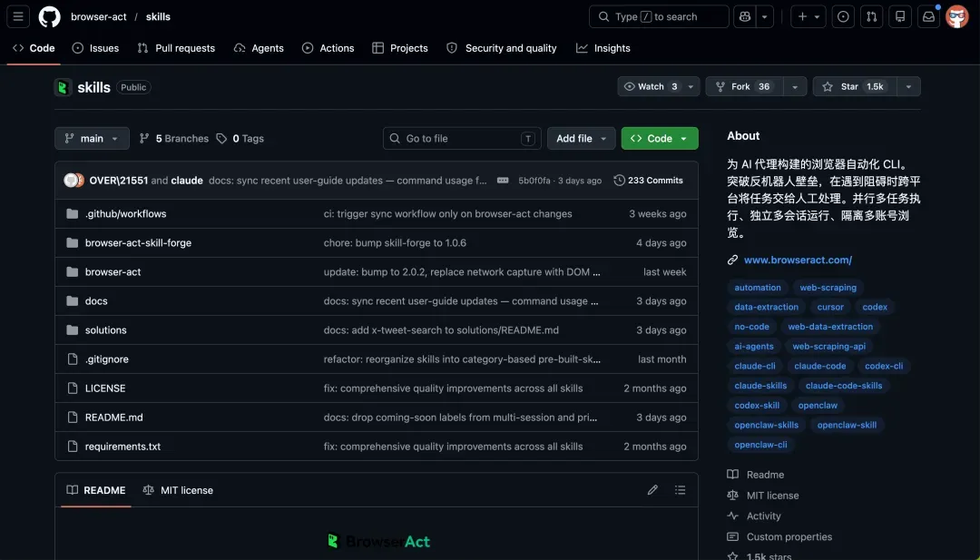The image size is (980, 560).
Task: Go to the GitHub homepage logo
Action: click(49, 17)
